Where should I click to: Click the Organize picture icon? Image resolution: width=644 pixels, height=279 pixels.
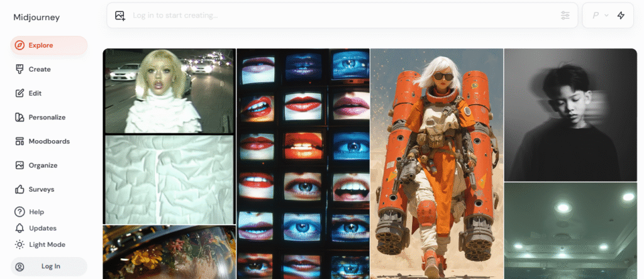coord(19,165)
